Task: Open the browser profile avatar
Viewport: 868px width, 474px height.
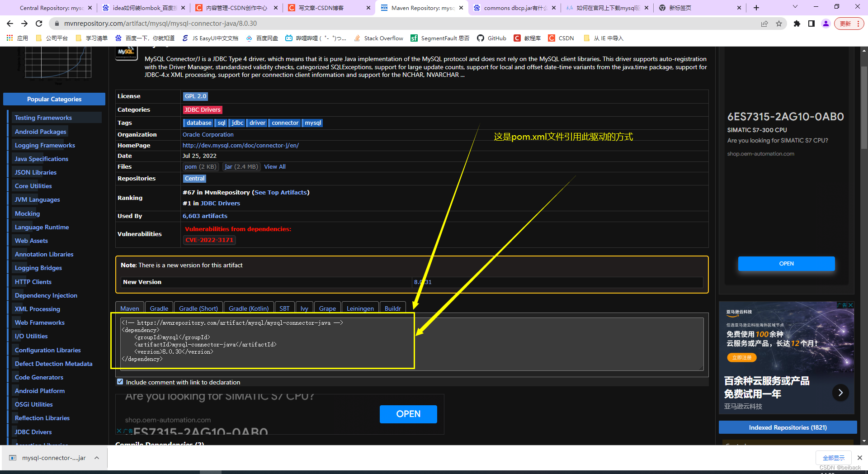Action: click(826, 24)
